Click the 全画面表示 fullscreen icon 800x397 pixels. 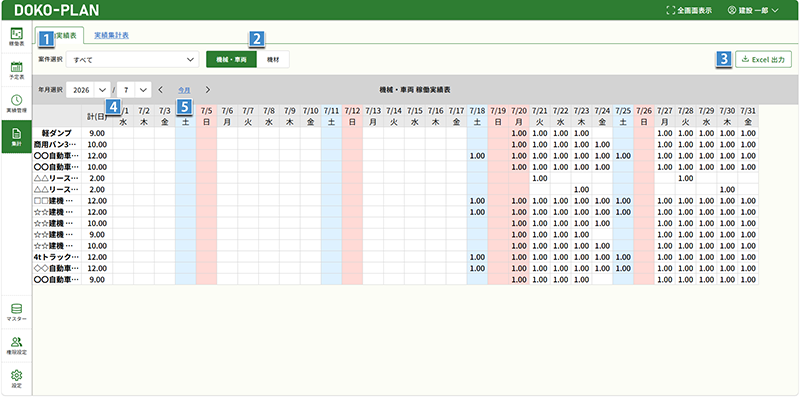[x=670, y=10]
